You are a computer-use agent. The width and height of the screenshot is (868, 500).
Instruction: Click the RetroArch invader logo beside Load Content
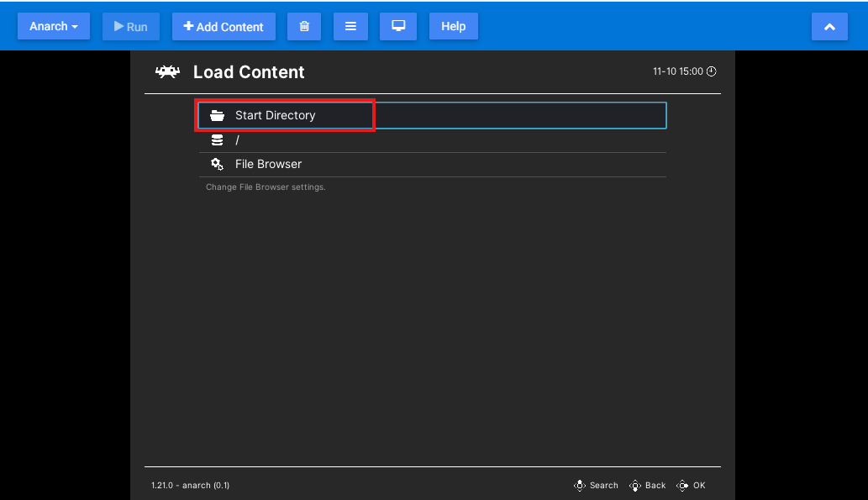pos(166,71)
